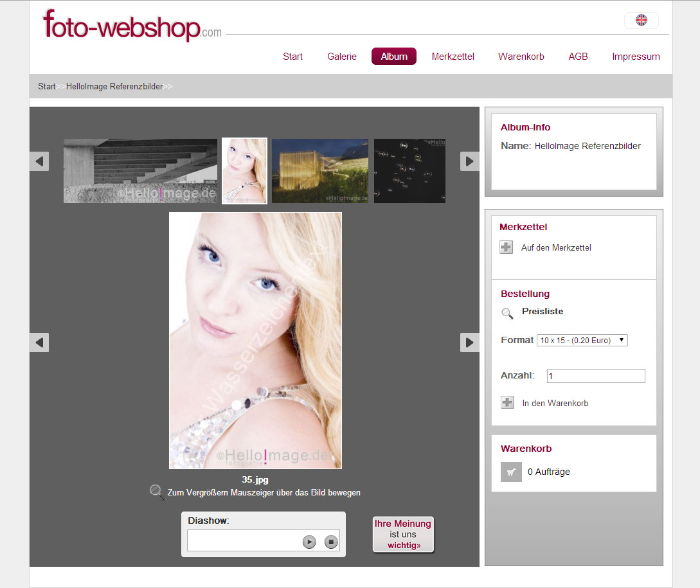The height and width of the screenshot is (588, 700).
Task: Switch language with the UK flag icon
Action: (641, 20)
